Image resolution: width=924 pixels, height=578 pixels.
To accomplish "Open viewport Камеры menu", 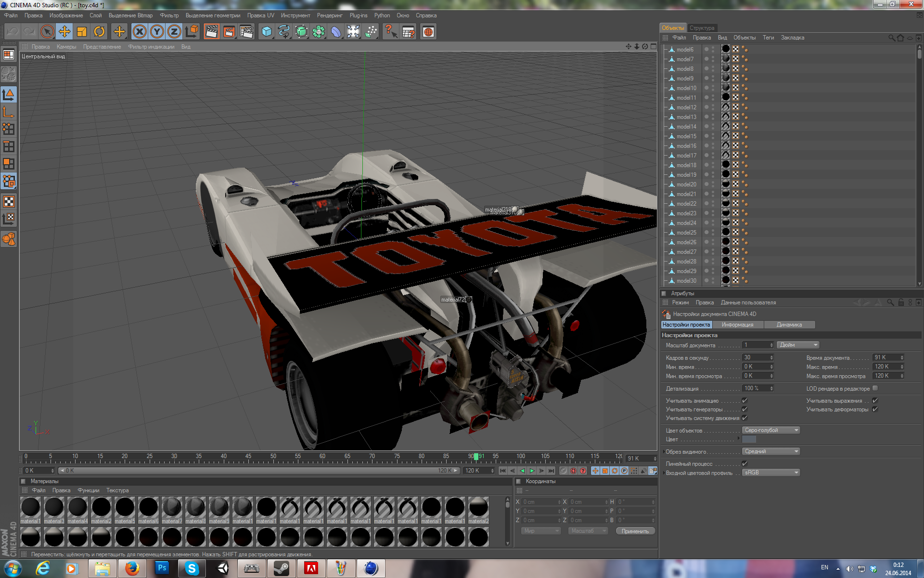I will (66, 47).
